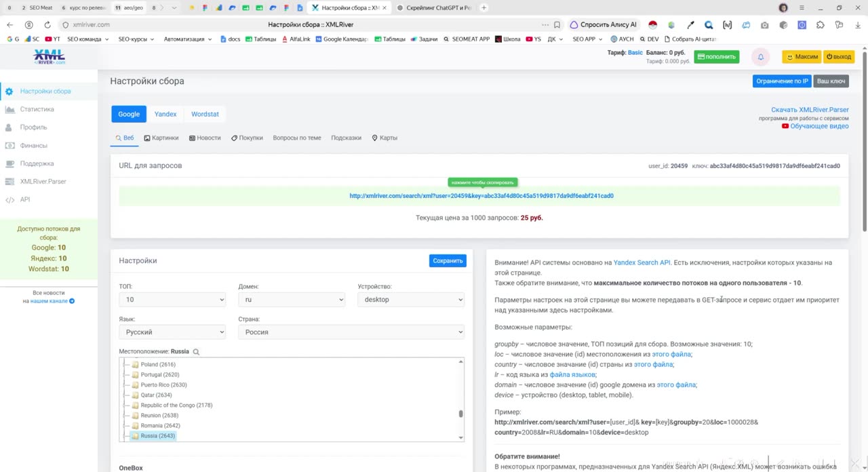The image size is (868, 472).
Task: Click the green пополнить button
Action: 717,57
